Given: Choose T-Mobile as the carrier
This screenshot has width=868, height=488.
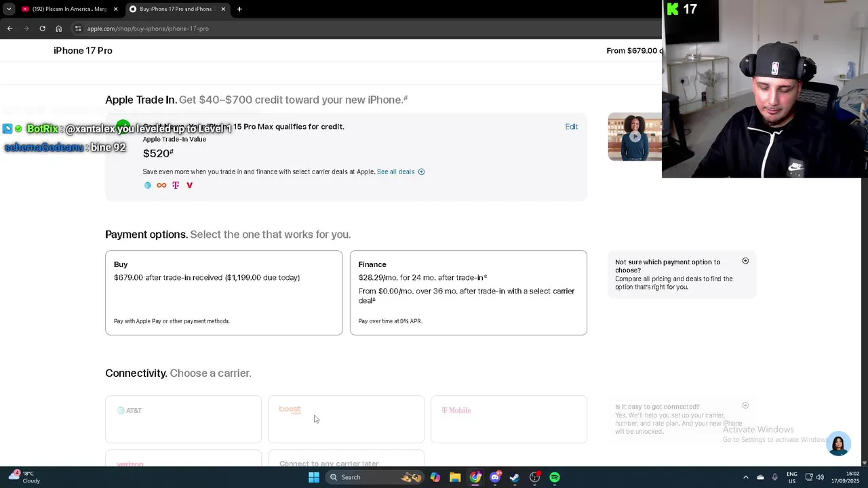Looking at the screenshot, I should [509, 419].
